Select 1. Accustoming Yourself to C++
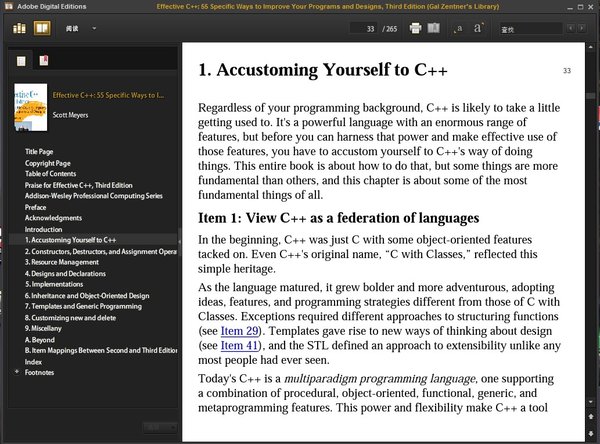Screen dimensions: 600x444 pyautogui.click(x=70, y=240)
